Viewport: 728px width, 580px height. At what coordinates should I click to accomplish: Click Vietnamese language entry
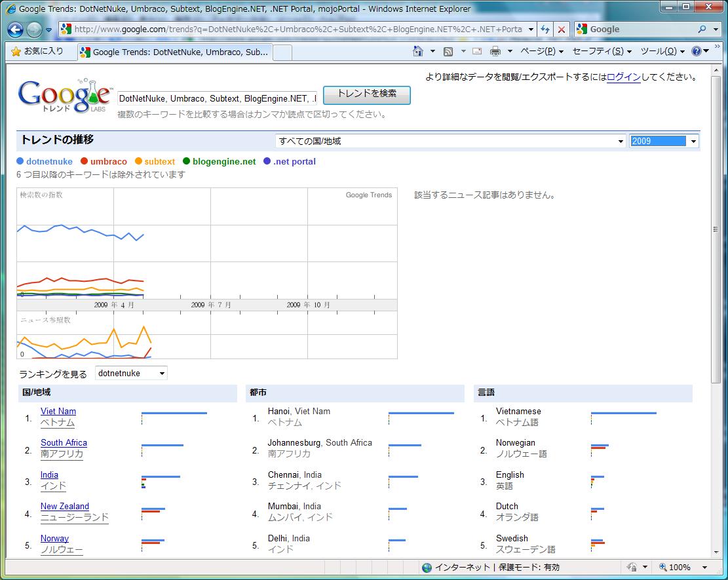518,411
